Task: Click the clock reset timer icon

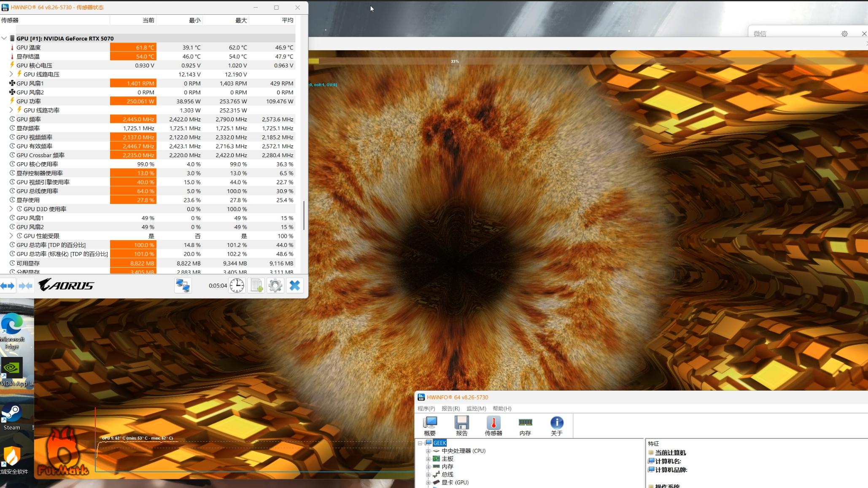Action: tap(237, 286)
